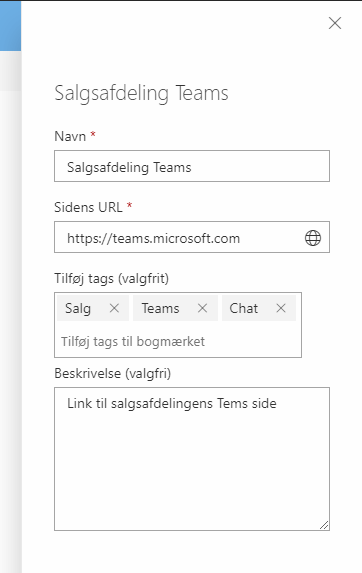This screenshot has width=362, height=573.
Task: Close the bookmark edit panel
Action: pyautogui.click(x=335, y=23)
